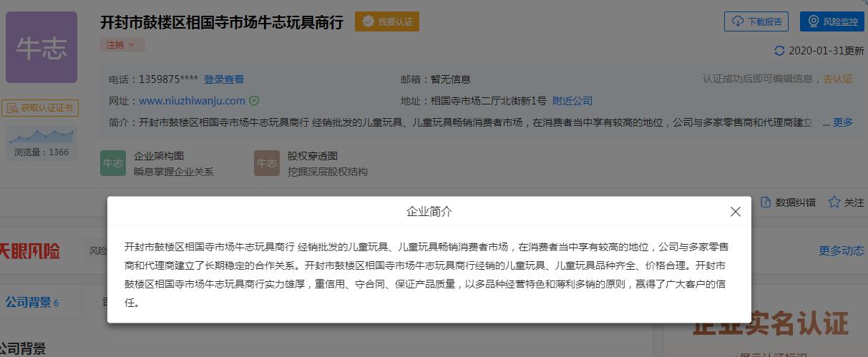Click 获取认证证书 button
The height and width of the screenshot is (357, 868).
[x=40, y=108]
